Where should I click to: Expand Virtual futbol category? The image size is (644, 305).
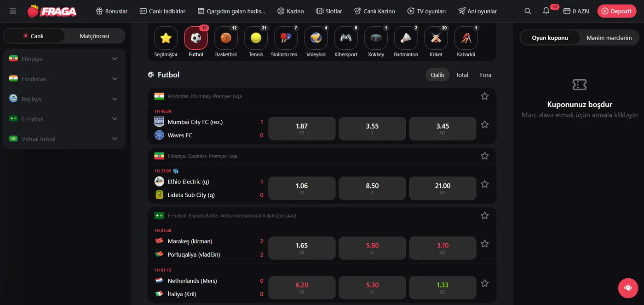[115, 139]
